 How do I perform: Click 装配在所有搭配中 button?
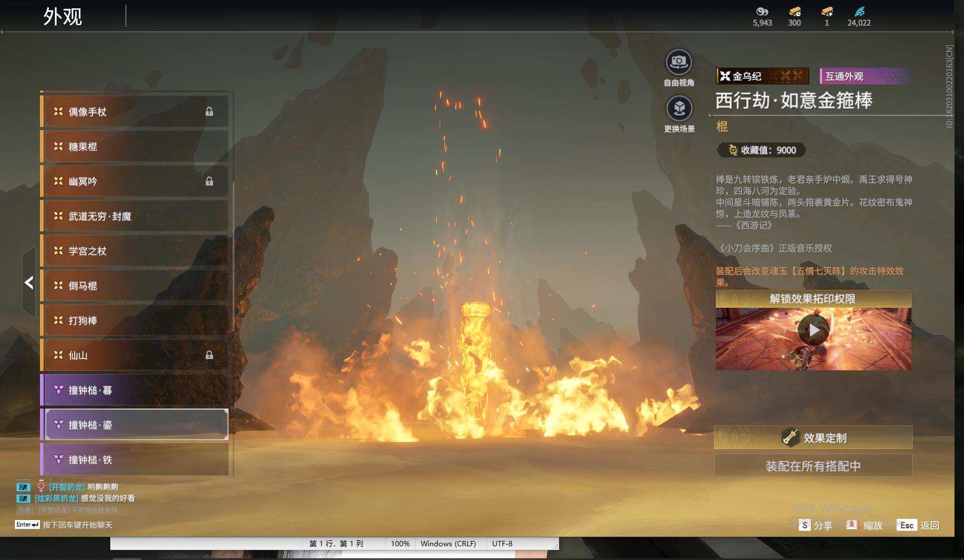click(813, 466)
